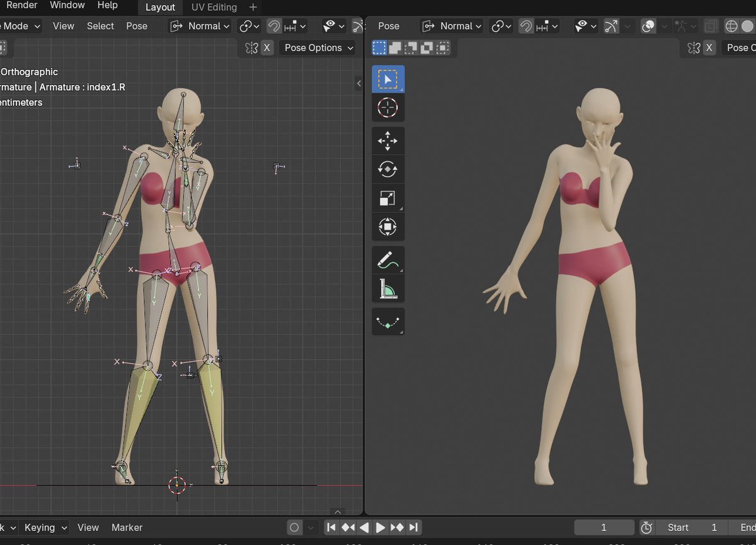Open snapping options dropdown in right viewport

pos(547,26)
